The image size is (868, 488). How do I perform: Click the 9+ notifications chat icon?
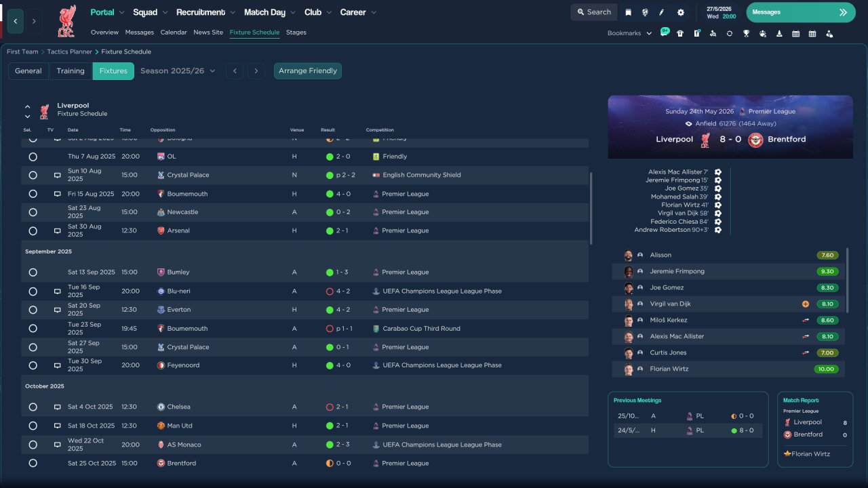pos(665,33)
